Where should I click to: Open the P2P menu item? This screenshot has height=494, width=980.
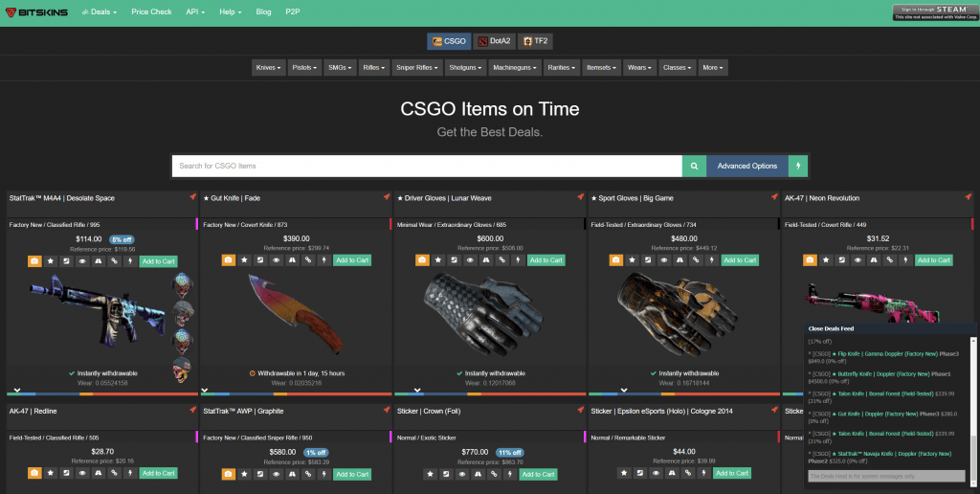(x=293, y=11)
